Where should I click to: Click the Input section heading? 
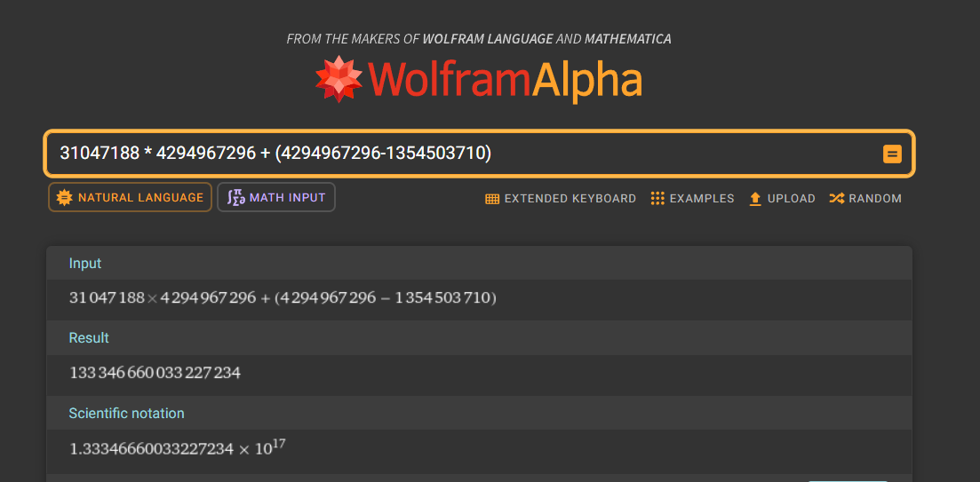point(85,264)
